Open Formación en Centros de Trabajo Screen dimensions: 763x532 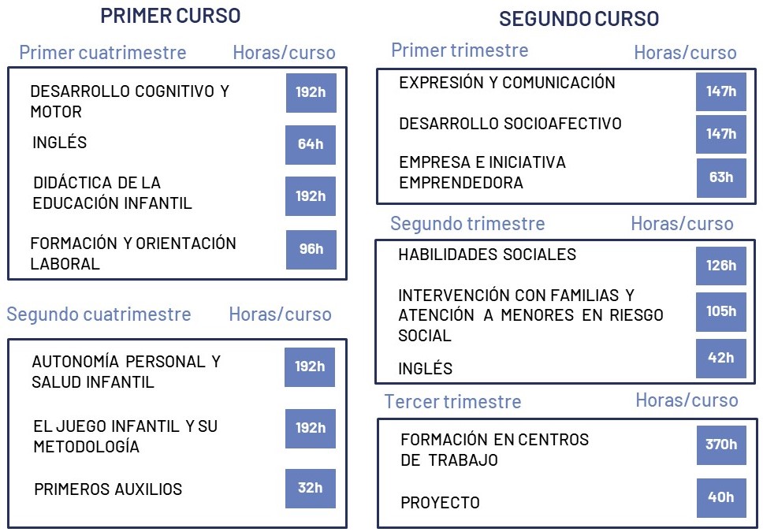click(494, 450)
